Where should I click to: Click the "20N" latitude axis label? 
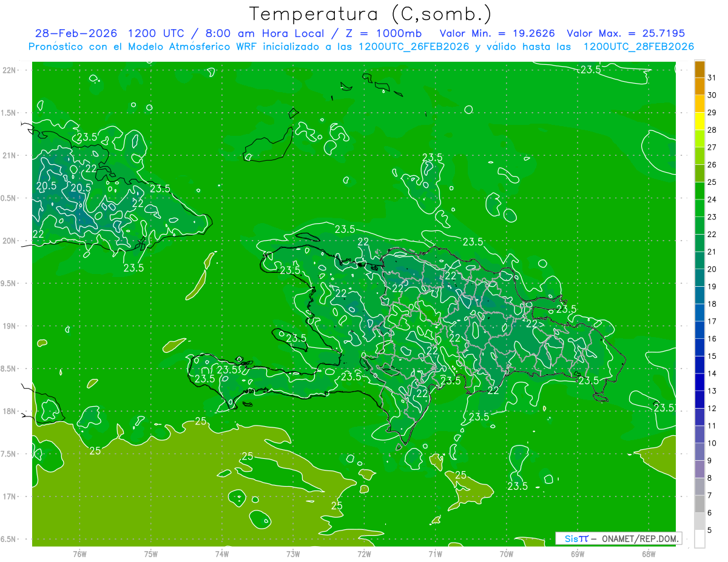click(x=10, y=241)
